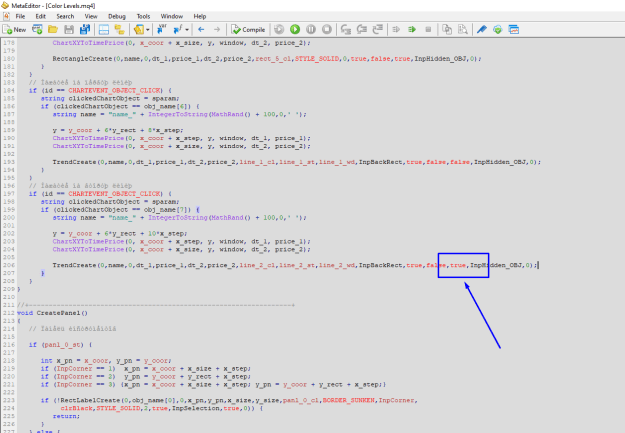
Task: Navigate back with the blue left arrow
Action: click(x=201, y=30)
